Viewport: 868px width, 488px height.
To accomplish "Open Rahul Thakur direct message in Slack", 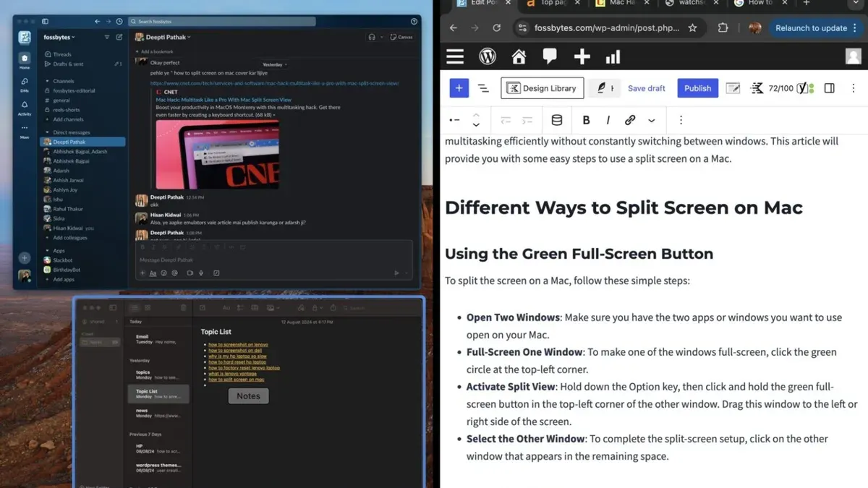I will 68,209.
